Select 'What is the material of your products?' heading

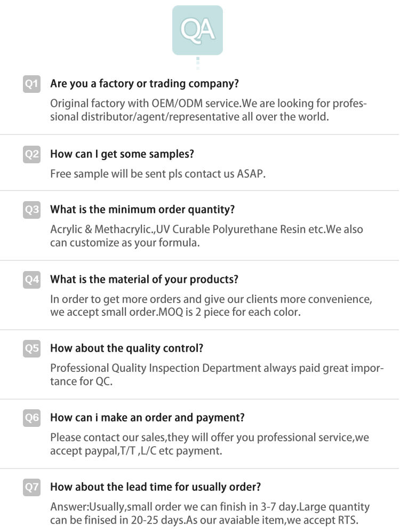coord(144,279)
